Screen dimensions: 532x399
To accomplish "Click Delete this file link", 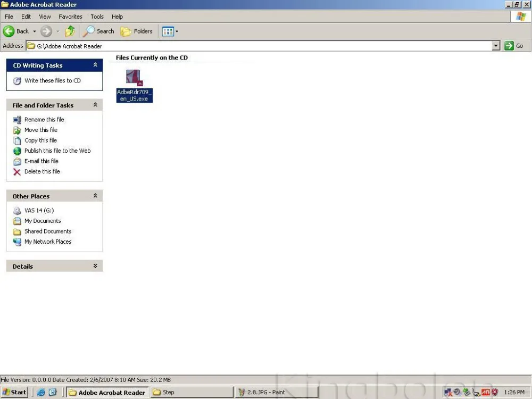I will (42, 172).
